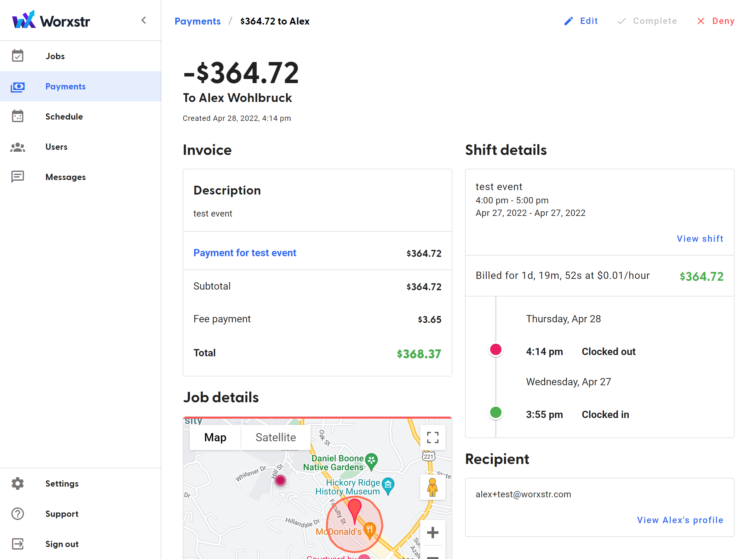The width and height of the screenshot is (756, 559).
Task: Zoom in on the map
Action: tap(432, 533)
